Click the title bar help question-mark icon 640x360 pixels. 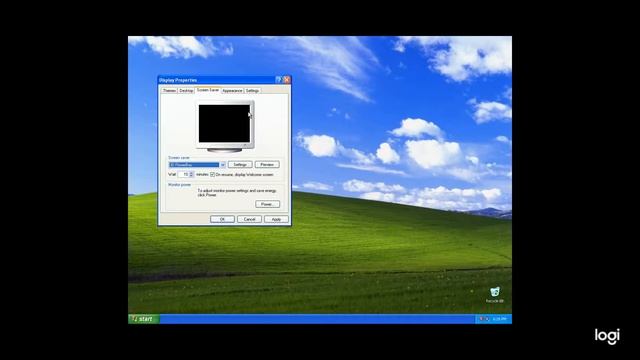coord(278,80)
